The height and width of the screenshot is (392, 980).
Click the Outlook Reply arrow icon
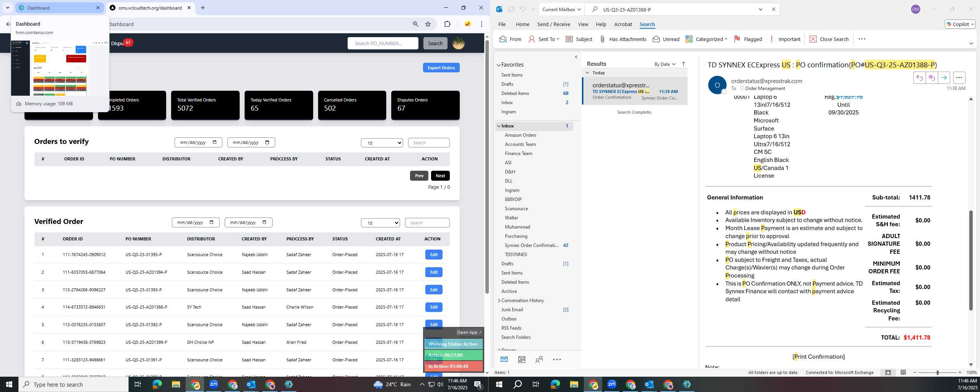click(919, 78)
